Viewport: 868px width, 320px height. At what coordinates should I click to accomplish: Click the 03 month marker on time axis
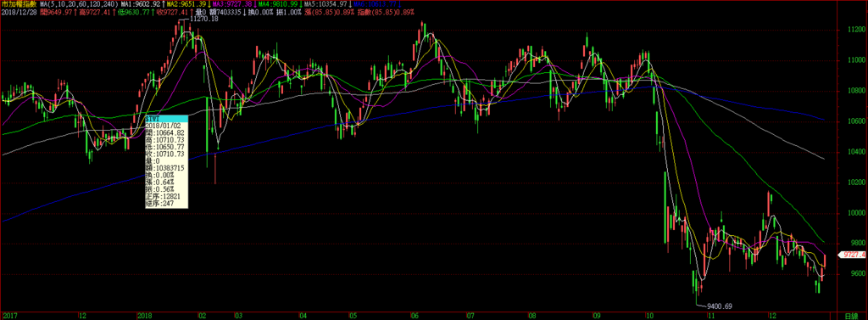point(238,316)
